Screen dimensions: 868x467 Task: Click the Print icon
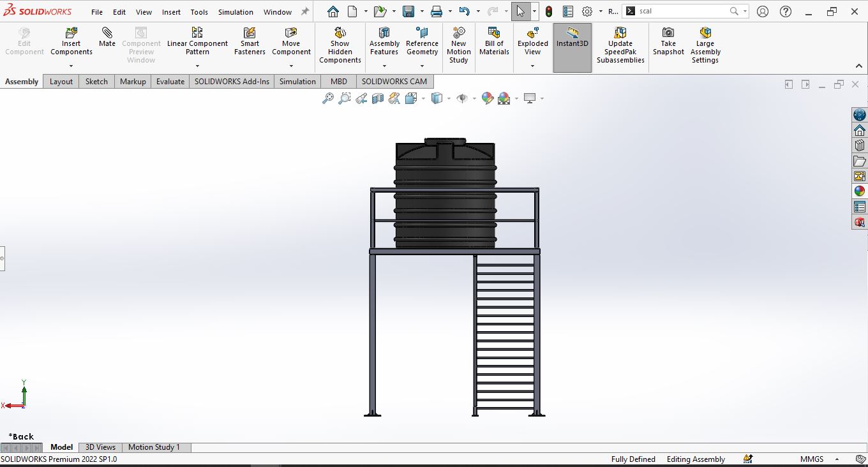(437, 11)
